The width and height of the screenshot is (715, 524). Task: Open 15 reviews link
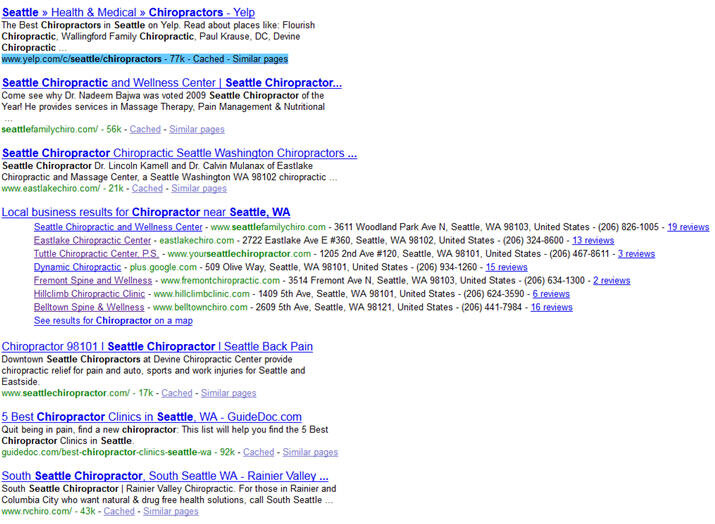pyautogui.click(x=506, y=267)
